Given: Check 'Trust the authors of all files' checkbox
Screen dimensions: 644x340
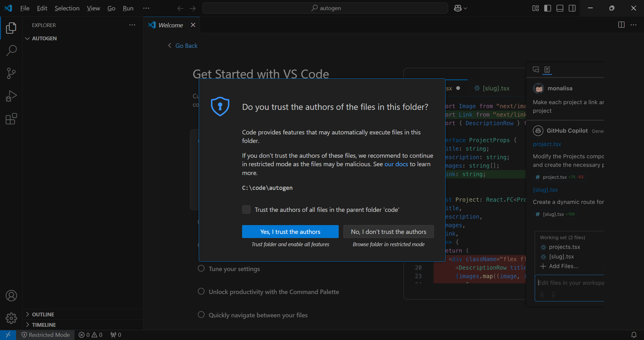Looking at the screenshot, I should click(246, 210).
